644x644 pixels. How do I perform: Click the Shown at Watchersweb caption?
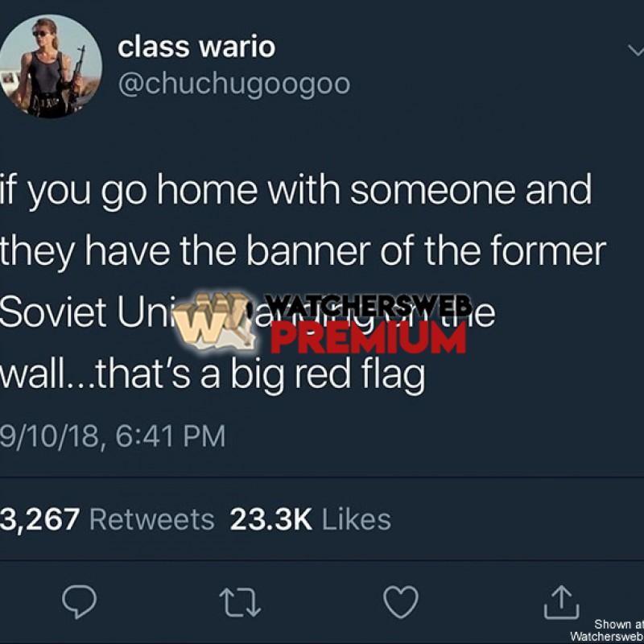click(x=608, y=630)
